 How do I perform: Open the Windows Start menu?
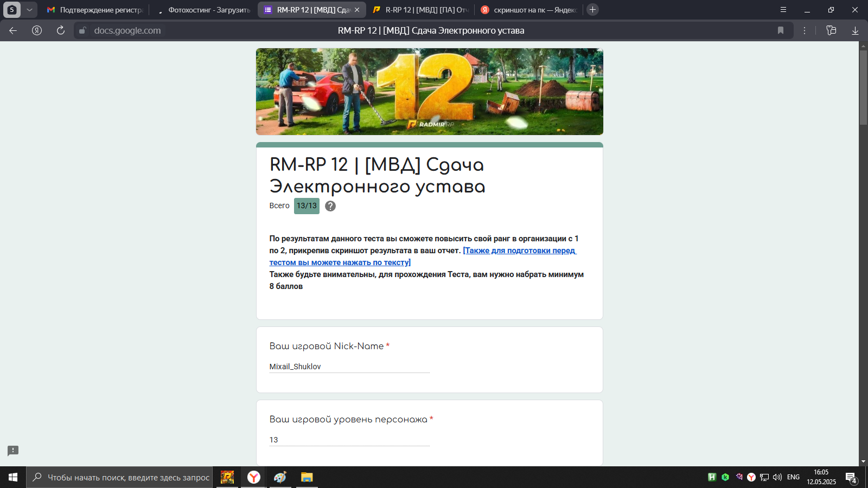(x=13, y=477)
